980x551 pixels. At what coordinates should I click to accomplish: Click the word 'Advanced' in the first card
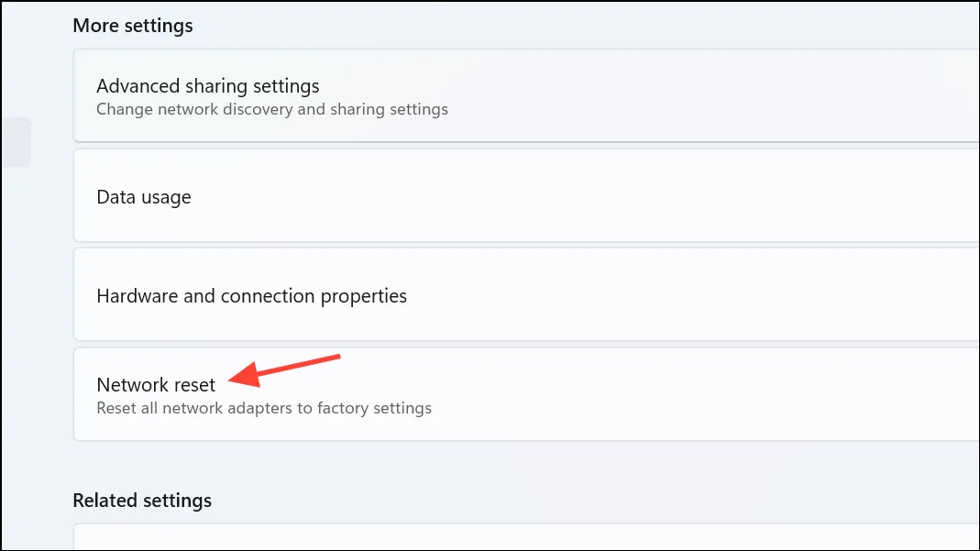(147, 85)
